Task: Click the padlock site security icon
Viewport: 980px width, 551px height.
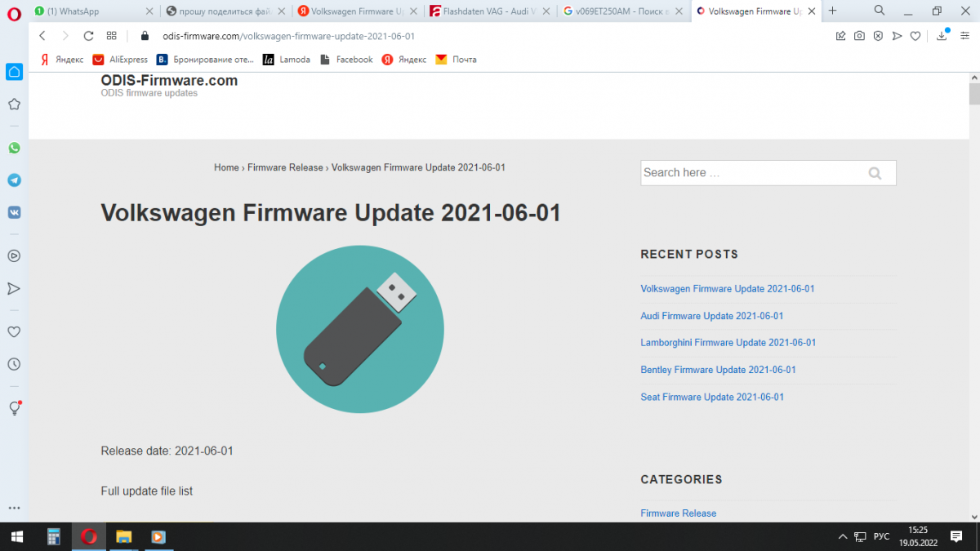Action: pos(144,36)
